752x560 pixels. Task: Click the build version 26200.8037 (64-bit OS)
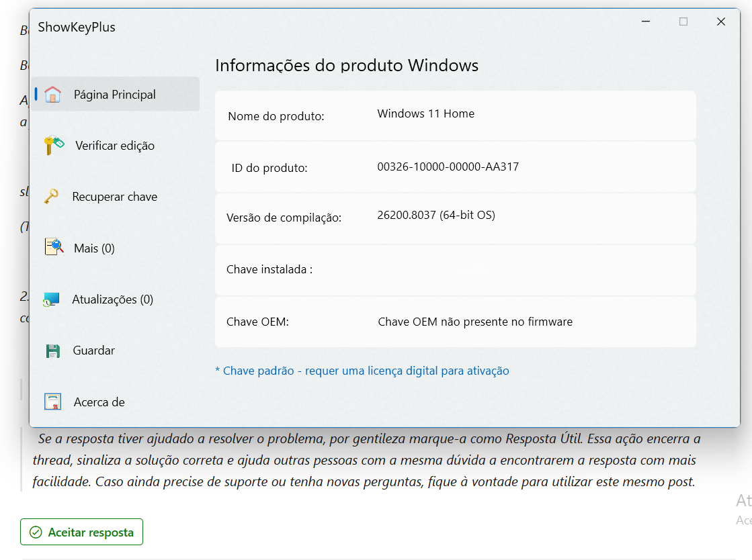pyautogui.click(x=436, y=215)
